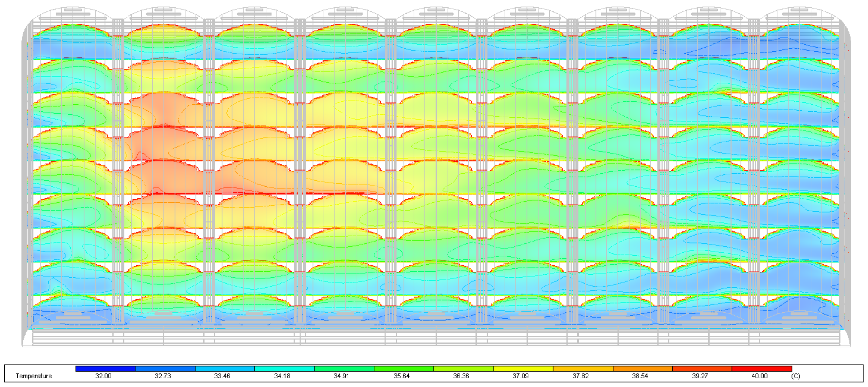This screenshot has width=868, height=387.
Task: Select the teal-green swatch above 34.91
Action: [x=344, y=369]
